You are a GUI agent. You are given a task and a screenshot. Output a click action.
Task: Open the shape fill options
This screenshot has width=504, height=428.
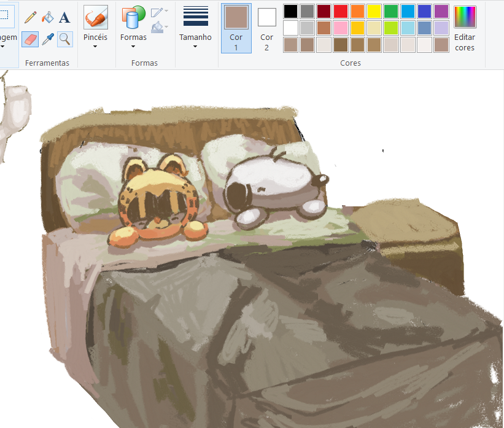160,27
